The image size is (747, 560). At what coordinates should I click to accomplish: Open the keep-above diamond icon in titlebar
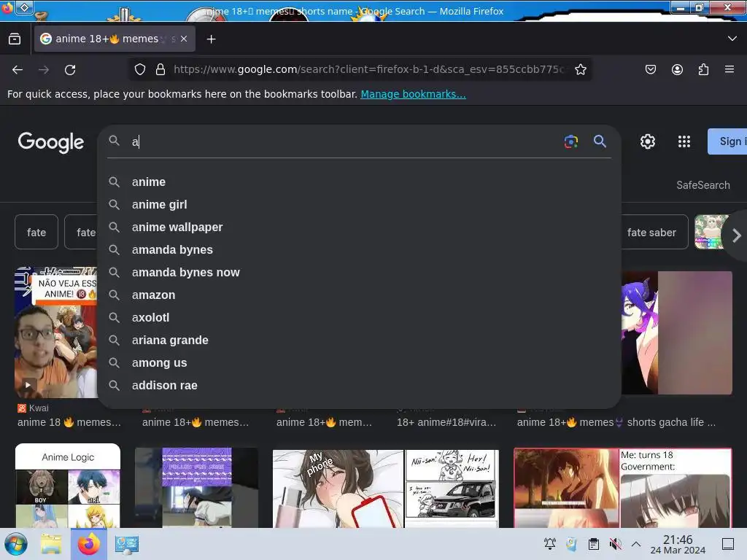point(24,7)
